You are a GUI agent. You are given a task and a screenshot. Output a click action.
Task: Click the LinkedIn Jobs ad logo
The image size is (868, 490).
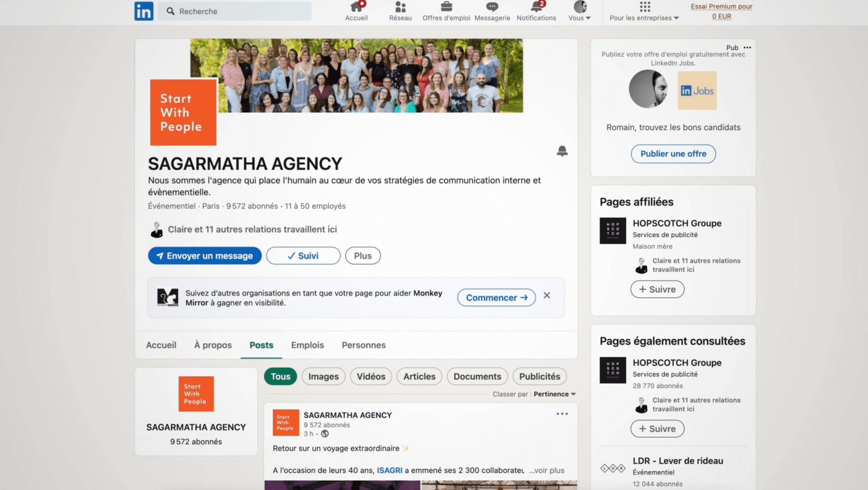[x=697, y=90]
